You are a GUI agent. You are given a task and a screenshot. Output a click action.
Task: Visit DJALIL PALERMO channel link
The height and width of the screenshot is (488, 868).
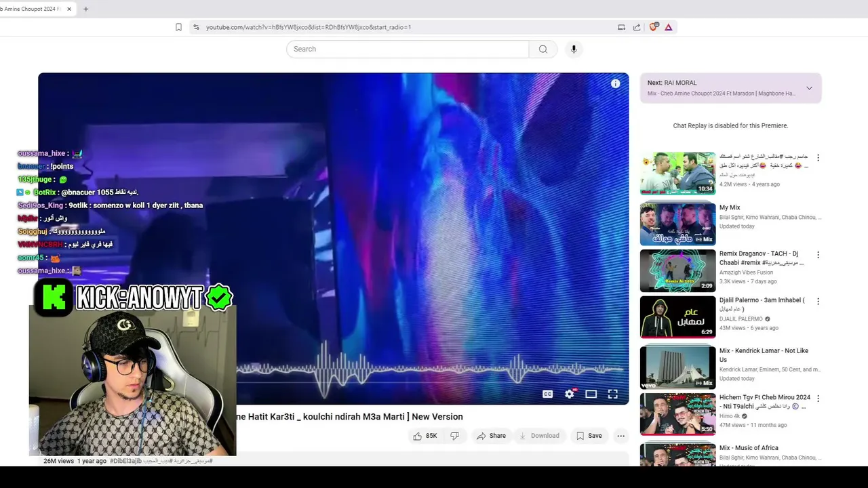(x=741, y=319)
